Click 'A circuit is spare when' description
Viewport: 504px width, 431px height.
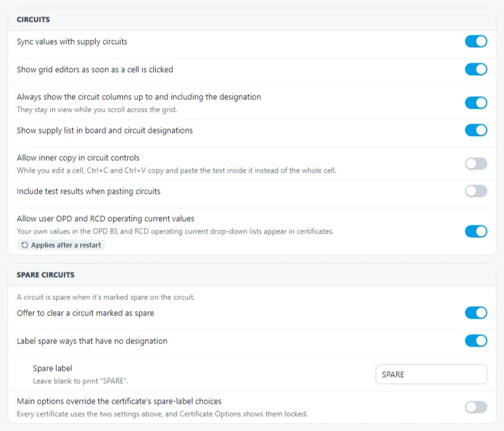tap(106, 297)
